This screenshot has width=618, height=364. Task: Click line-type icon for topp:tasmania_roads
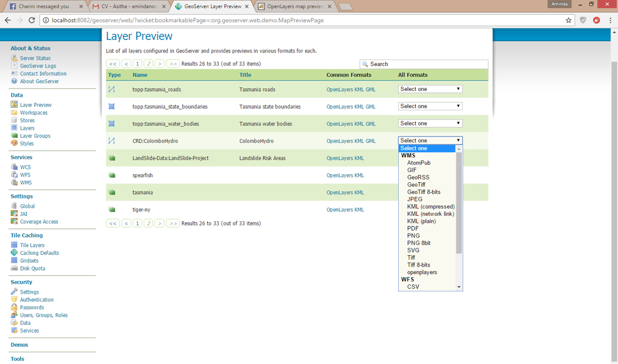(111, 89)
